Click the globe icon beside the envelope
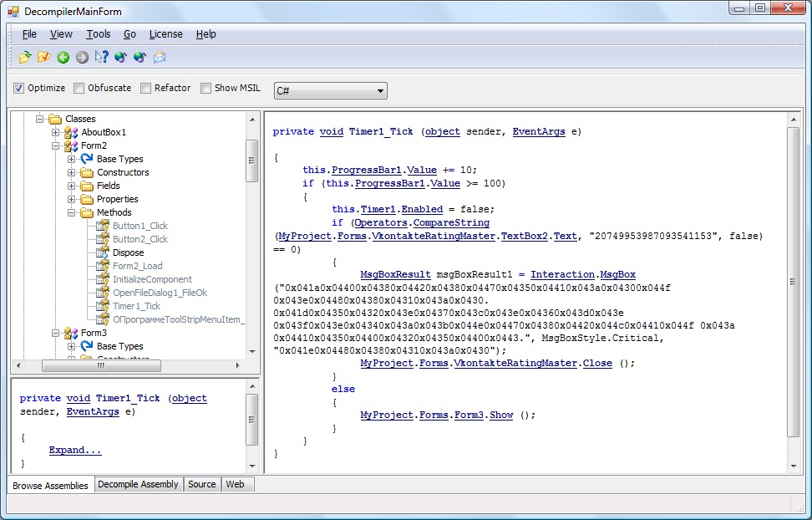Image resolution: width=812 pixels, height=520 pixels. (x=140, y=57)
